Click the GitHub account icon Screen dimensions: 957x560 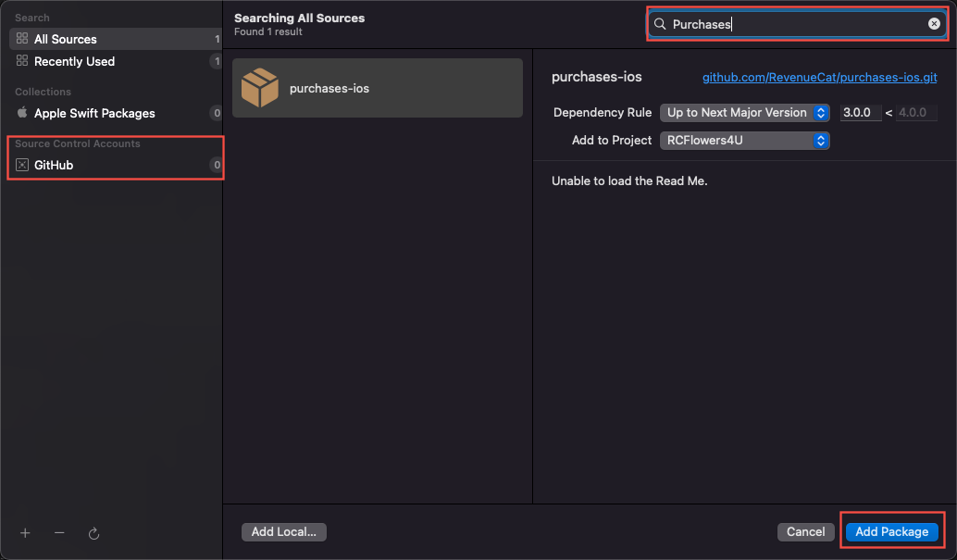(22, 165)
